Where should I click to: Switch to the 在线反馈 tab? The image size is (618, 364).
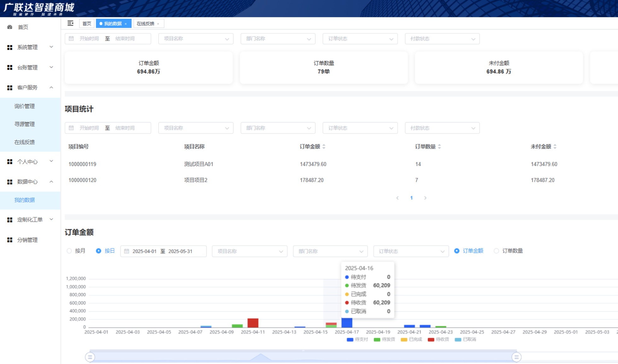pos(145,24)
